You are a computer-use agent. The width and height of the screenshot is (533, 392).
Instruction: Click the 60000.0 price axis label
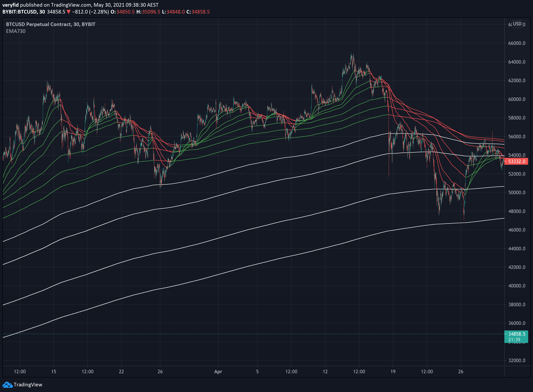tap(517, 99)
